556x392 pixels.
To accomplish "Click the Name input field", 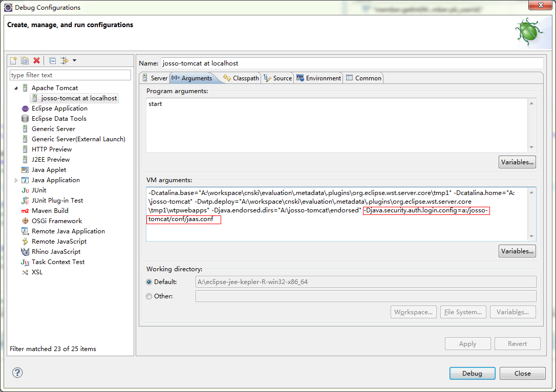I will (352, 63).
